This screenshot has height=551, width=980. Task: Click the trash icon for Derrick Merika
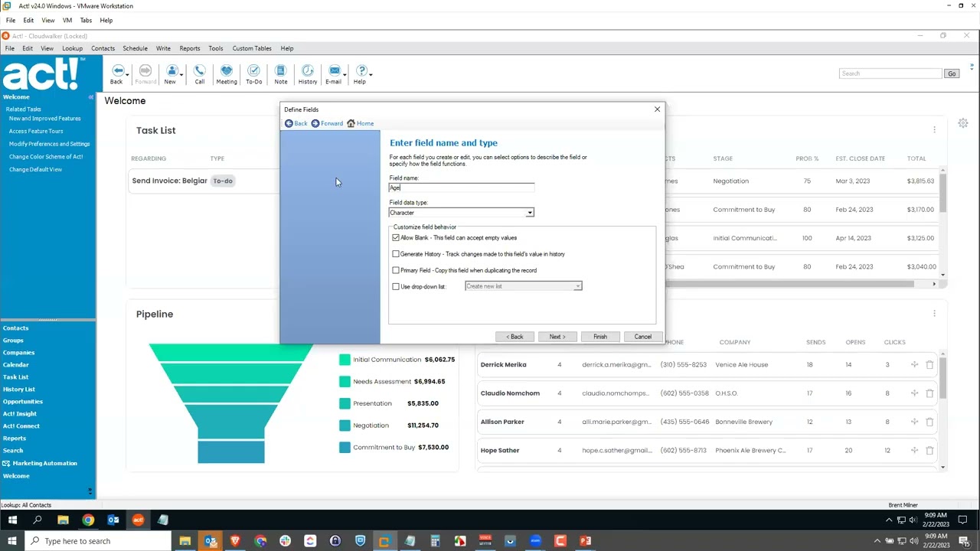[x=929, y=365]
